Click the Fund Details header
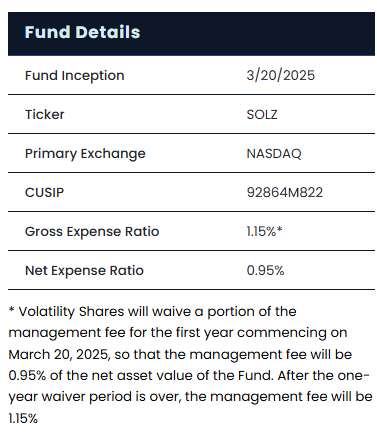 [82, 32]
